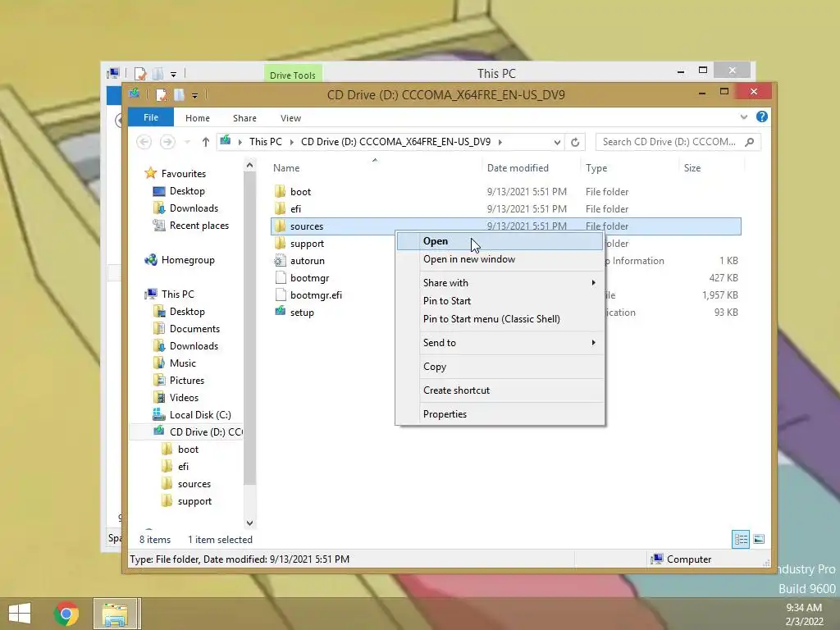
Task: Open the File ribbon tab
Action: pyautogui.click(x=151, y=117)
